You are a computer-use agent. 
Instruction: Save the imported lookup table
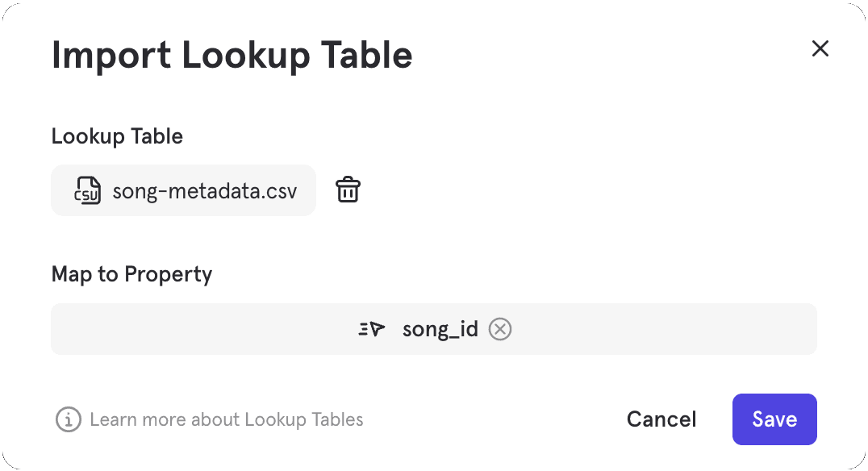coord(774,419)
